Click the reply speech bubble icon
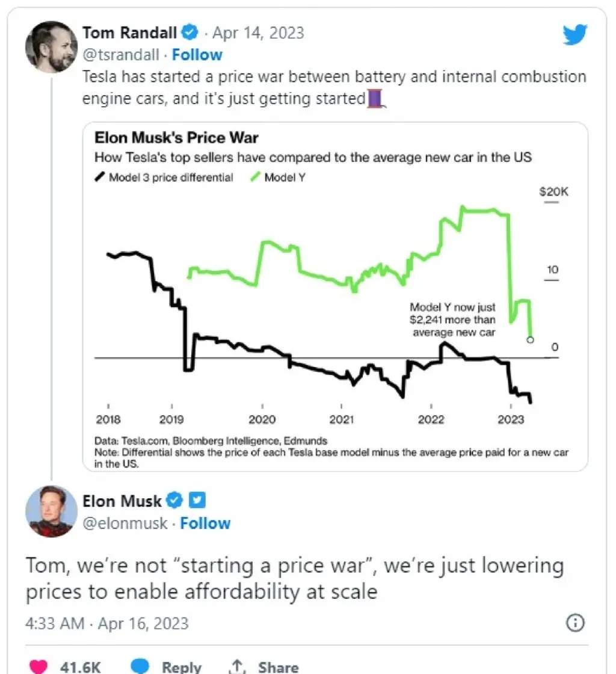616x674 pixels. [140, 666]
